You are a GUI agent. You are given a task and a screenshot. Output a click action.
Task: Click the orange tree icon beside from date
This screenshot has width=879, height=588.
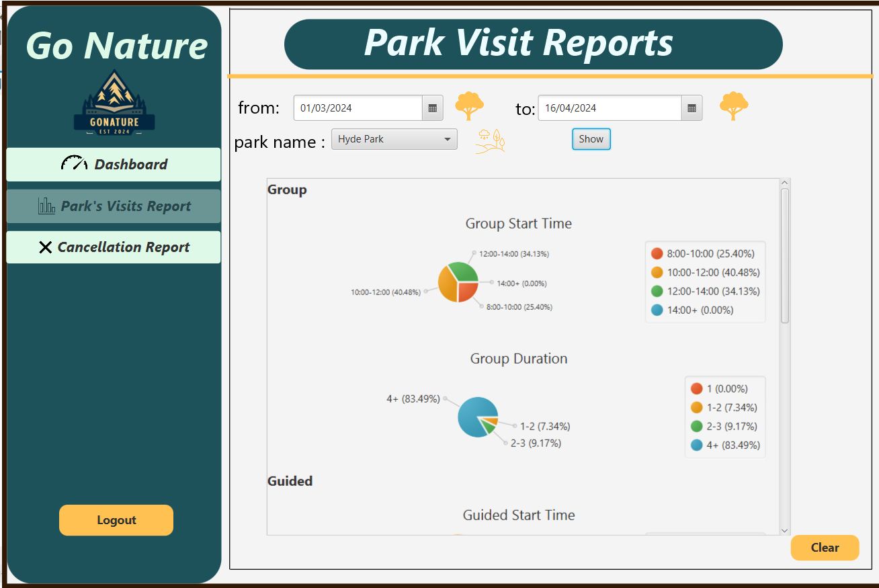[x=469, y=106]
